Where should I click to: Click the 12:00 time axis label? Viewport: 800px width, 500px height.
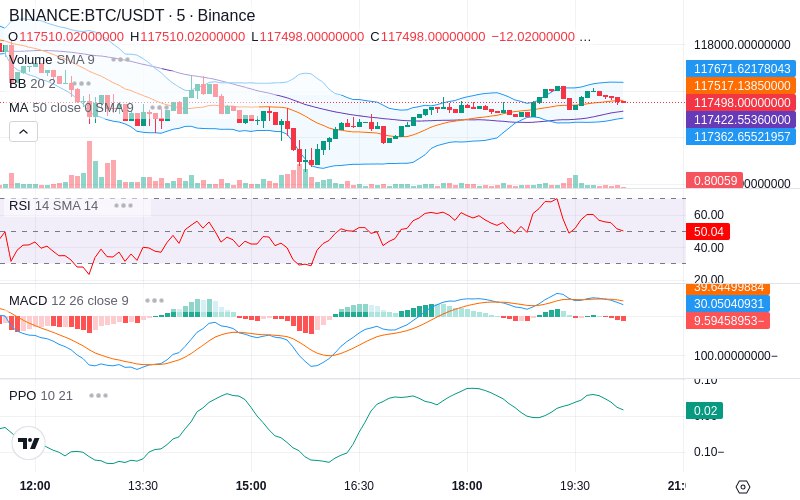35,486
